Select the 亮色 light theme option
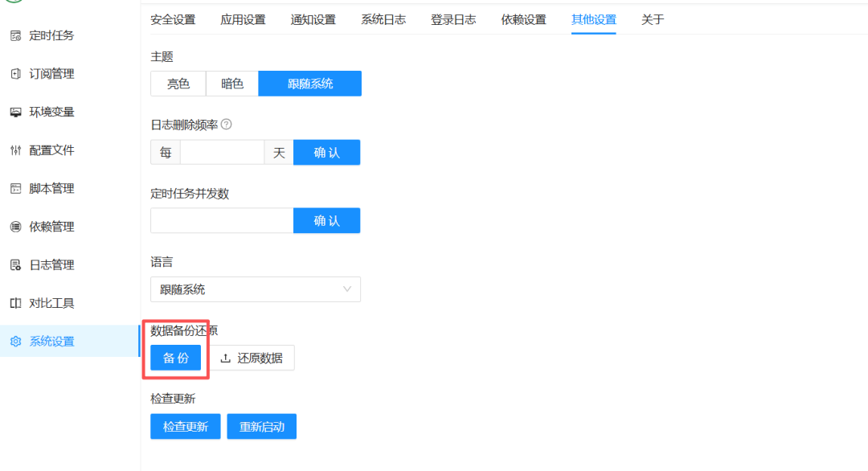The width and height of the screenshot is (868, 471). (x=178, y=83)
